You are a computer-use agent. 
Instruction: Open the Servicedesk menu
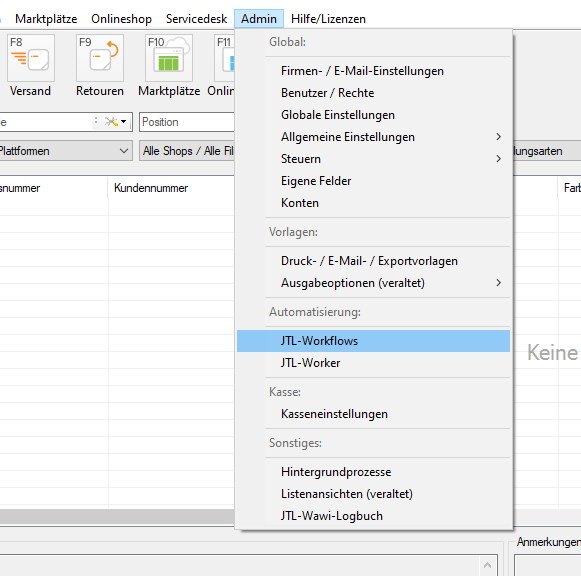[196, 19]
